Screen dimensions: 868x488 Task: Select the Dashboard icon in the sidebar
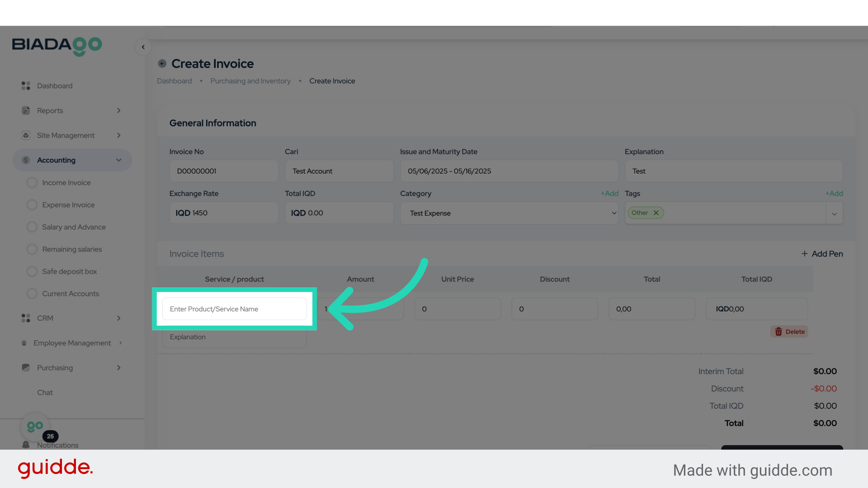coord(25,85)
